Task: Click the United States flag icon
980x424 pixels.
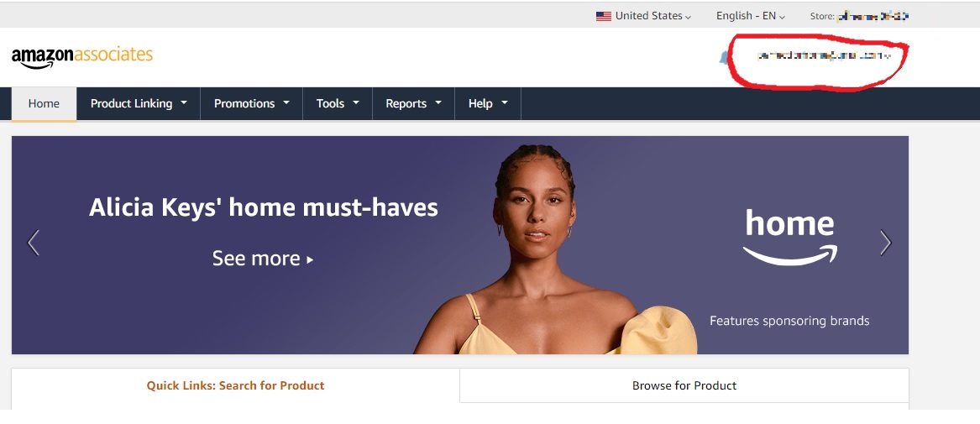Action: pos(603,16)
